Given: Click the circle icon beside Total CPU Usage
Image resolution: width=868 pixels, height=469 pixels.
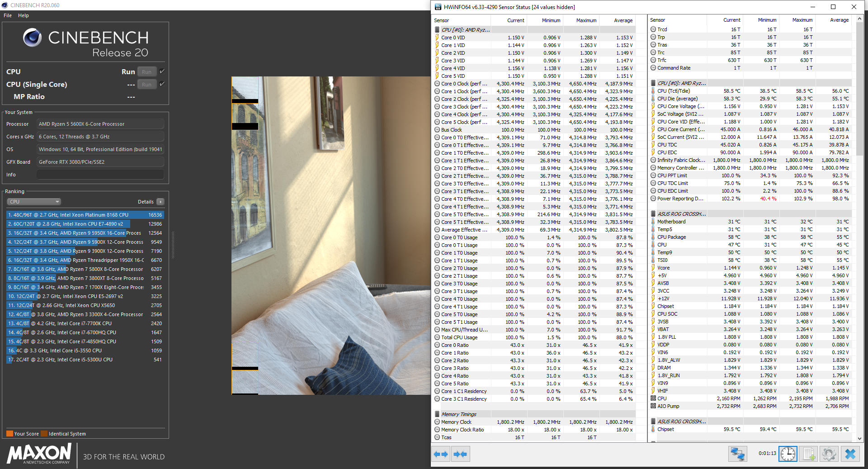Looking at the screenshot, I should (437, 337).
